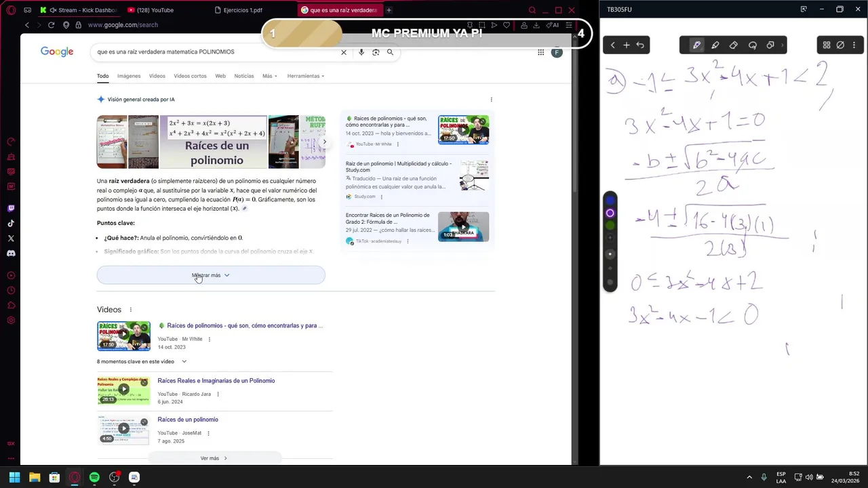Open Windows Start menu
The height and width of the screenshot is (488, 868).
tap(14, 477)
